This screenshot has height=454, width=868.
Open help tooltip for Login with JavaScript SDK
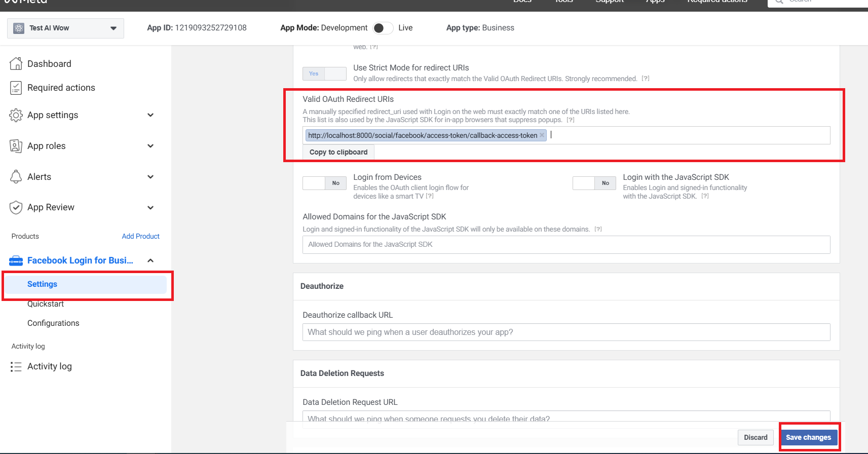(x=705, y=196)
